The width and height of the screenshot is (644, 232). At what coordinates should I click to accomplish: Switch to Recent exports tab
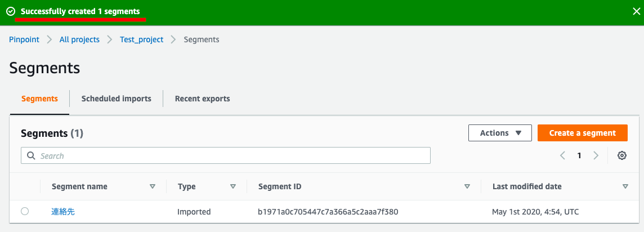[202, 99]
